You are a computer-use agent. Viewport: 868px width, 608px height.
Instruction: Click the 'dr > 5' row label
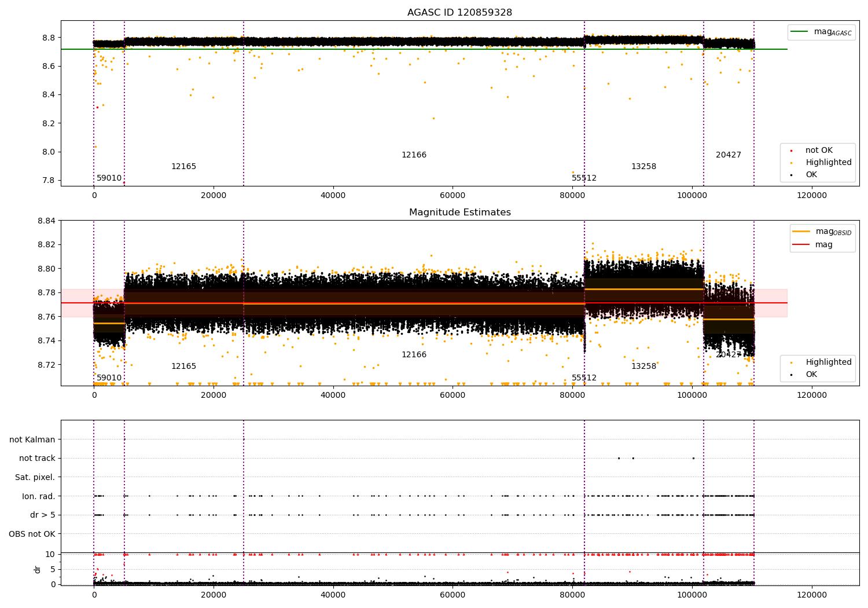(43, 515)
